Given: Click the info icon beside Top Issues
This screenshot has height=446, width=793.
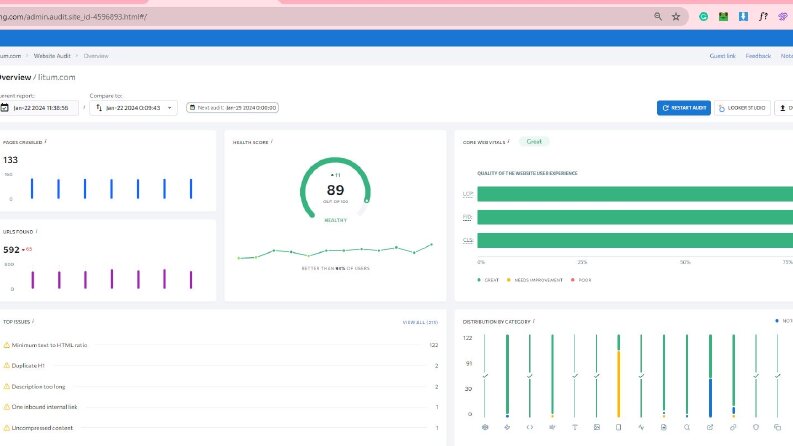Looking at the screenshot, I should point(33,321).
